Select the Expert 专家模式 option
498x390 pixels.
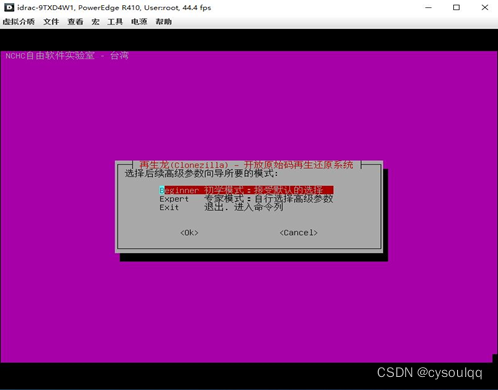click(246, 199)
